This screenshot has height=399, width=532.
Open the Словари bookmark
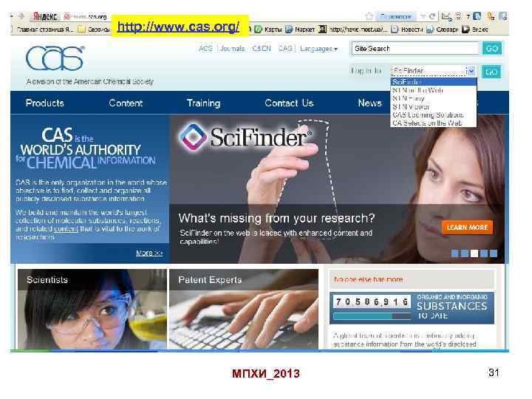pos(443,30)
